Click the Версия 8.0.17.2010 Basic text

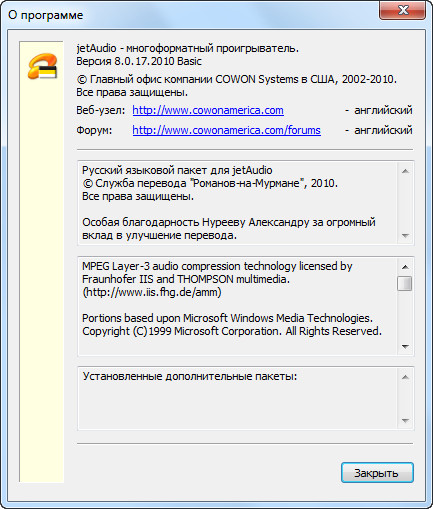coord(139,61)
